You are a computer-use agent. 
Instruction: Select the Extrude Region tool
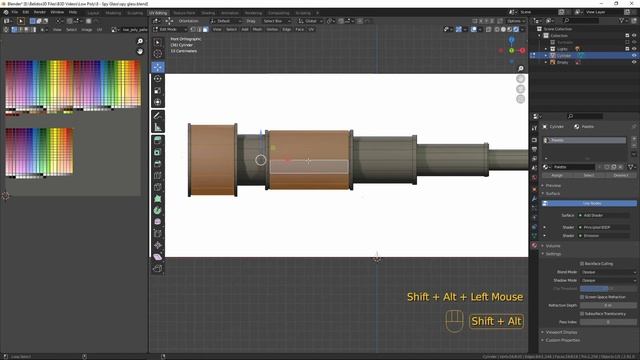pyautogui.click(x=158, y=140)
